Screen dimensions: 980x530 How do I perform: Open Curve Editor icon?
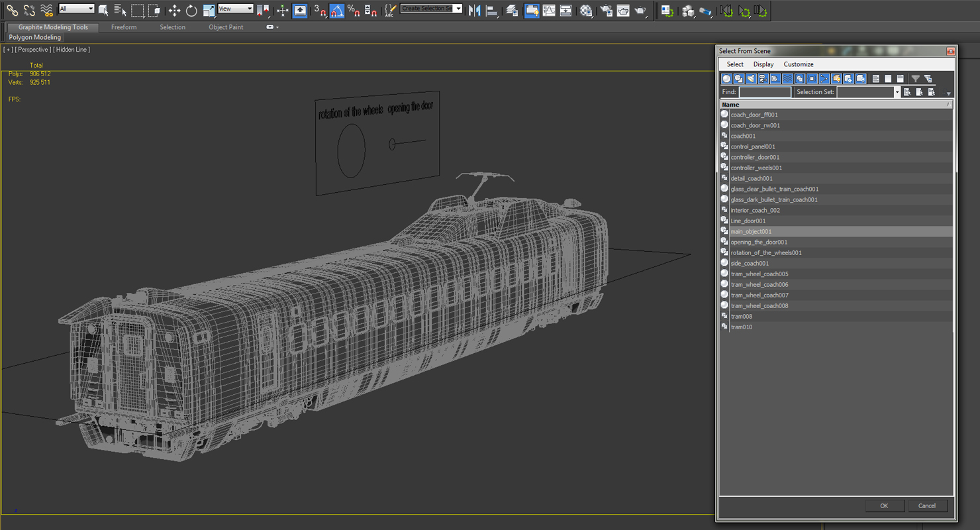pyautogui.click(x=549, y=11)
